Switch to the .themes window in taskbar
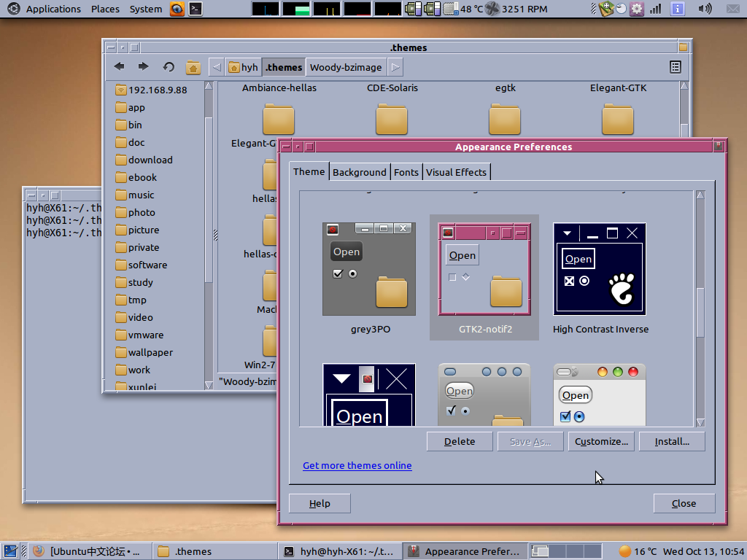747x560 pixels. tap(214, 551)
